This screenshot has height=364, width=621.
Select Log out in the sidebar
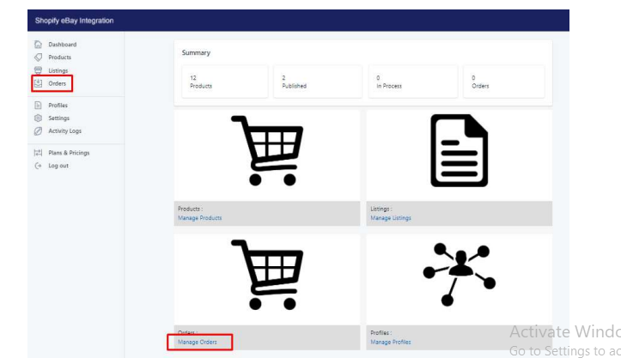click(x=58, y=166)
